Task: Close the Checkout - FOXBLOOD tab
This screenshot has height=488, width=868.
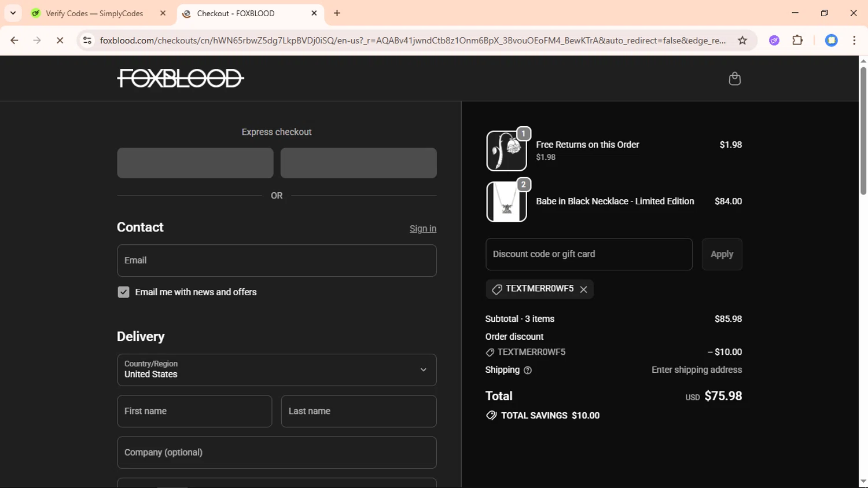Action: pos(314,13)
